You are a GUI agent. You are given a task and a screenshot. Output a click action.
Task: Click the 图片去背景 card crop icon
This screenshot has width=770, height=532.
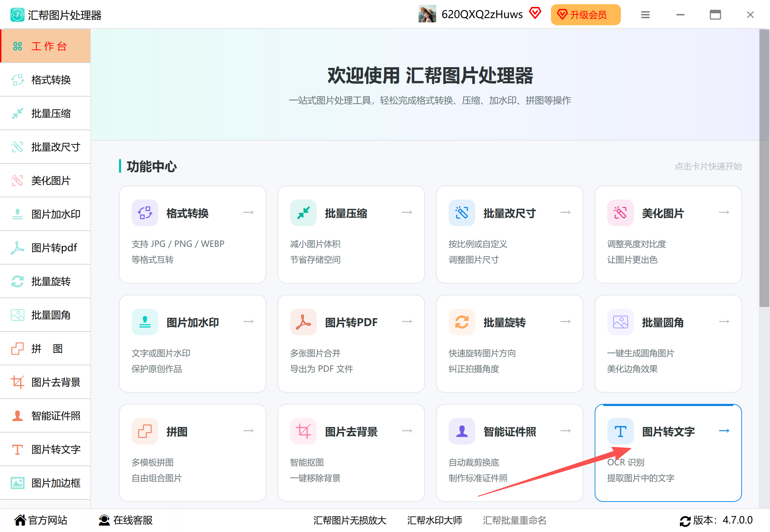click(303, 431)
